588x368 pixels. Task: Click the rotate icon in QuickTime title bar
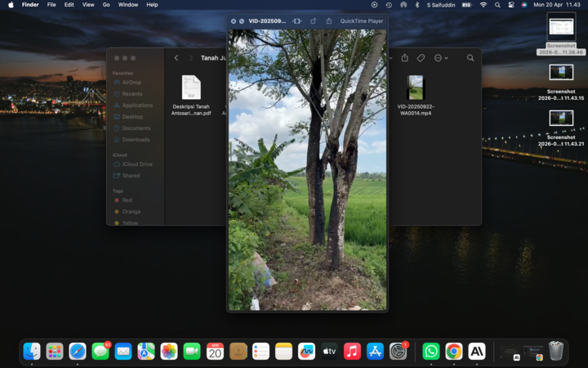(x=314, y=20)
